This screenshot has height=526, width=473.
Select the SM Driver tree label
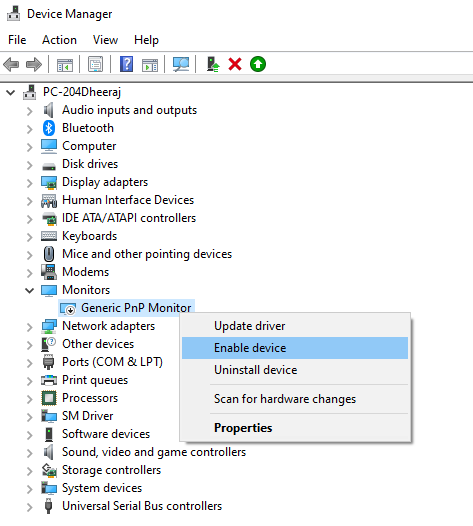88,416
